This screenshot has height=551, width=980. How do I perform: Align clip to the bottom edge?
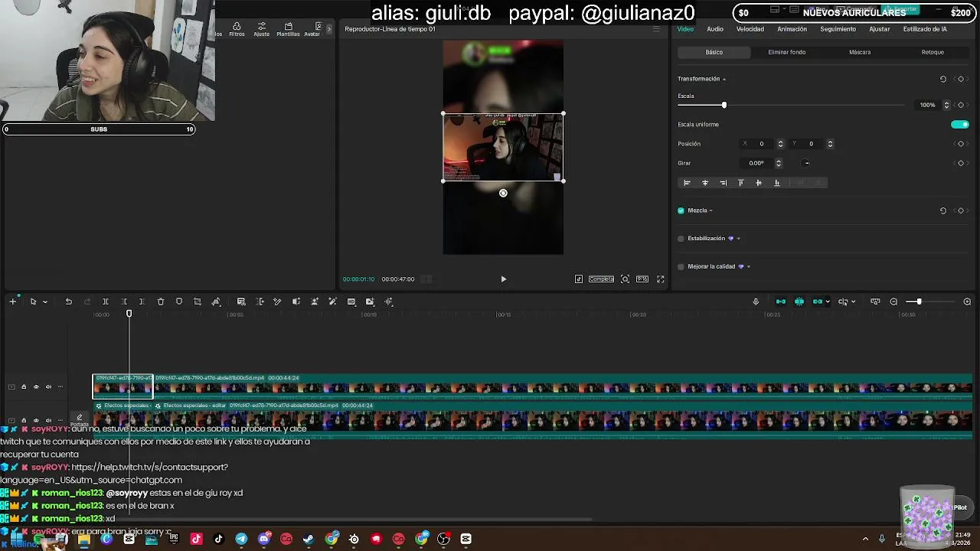pos(776,183)
